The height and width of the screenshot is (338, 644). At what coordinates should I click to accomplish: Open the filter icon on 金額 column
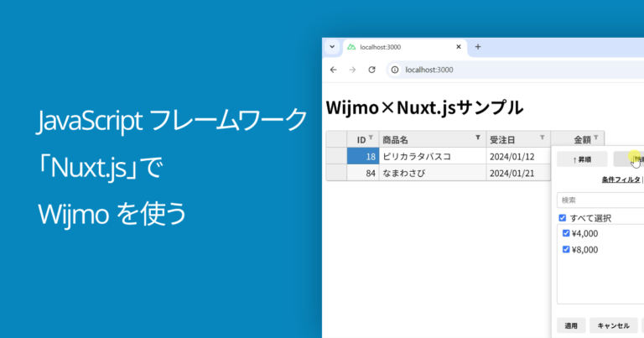[x=596, y=138]
